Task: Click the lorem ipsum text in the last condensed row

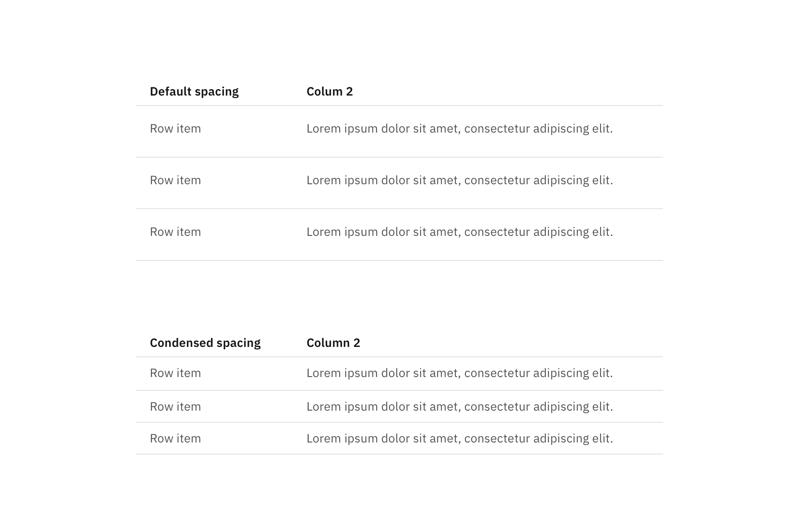Action: tap(460, 438)
